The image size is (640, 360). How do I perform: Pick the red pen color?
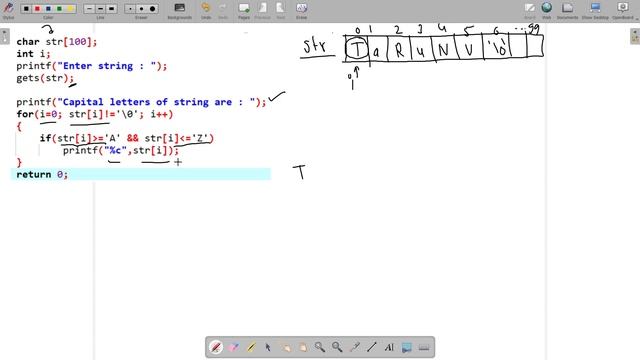(x=37, y=9)
